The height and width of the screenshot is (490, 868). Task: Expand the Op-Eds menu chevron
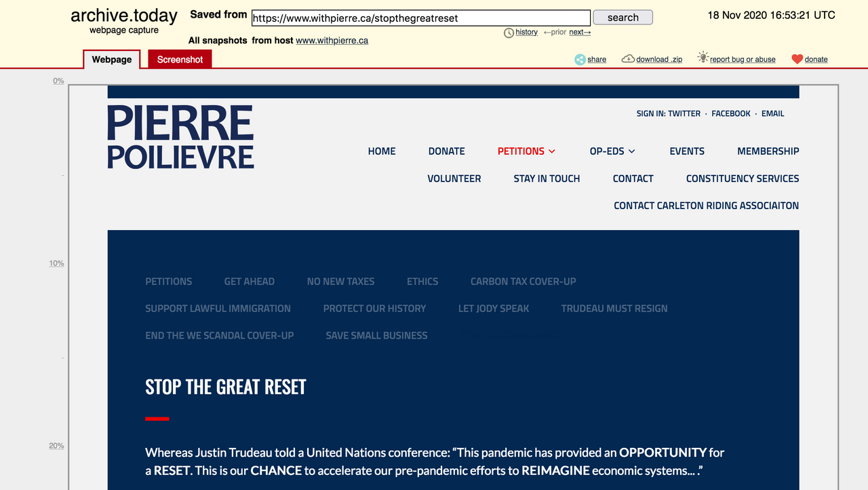(x=632, y=151)
